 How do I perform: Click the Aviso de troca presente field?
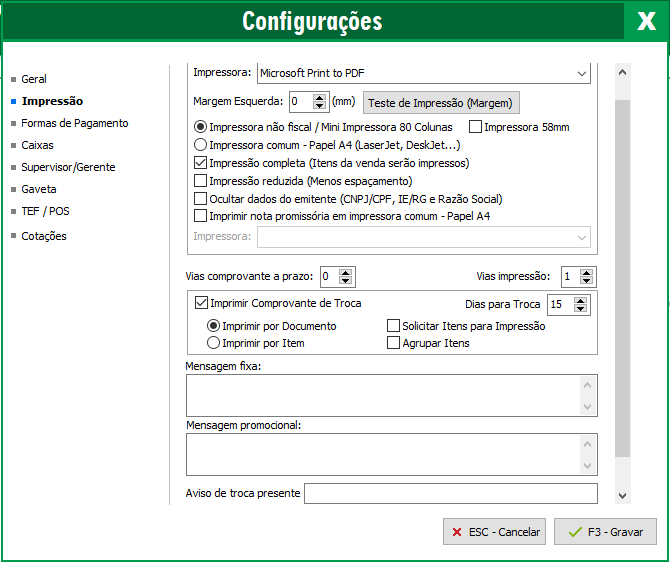(x=451, y=493)
